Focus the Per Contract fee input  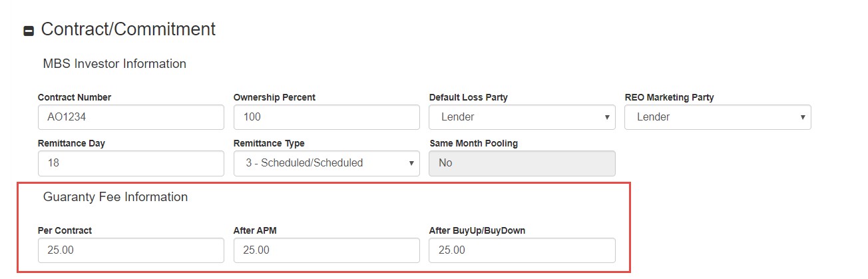(130, 250)
